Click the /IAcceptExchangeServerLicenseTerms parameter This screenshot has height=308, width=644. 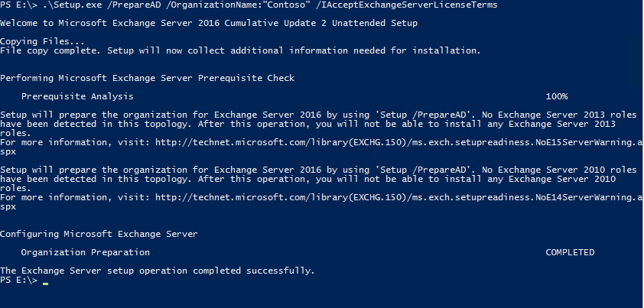pos(407,5)
